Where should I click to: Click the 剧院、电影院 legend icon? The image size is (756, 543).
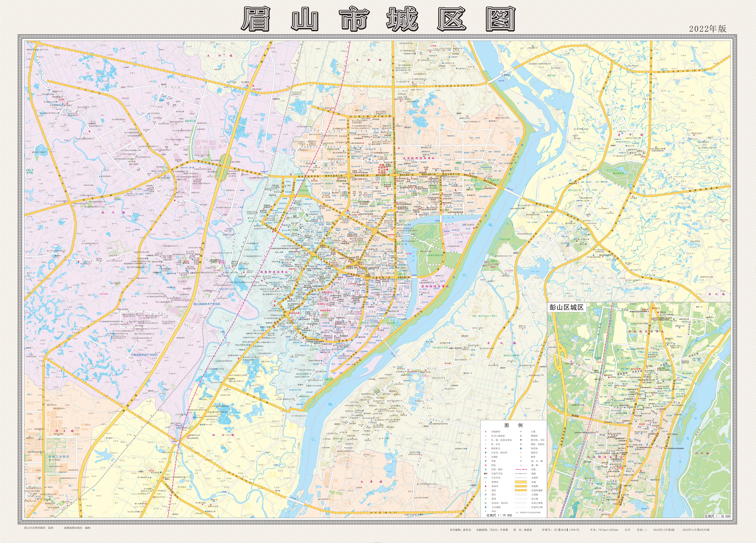click(x=521, y=444)
